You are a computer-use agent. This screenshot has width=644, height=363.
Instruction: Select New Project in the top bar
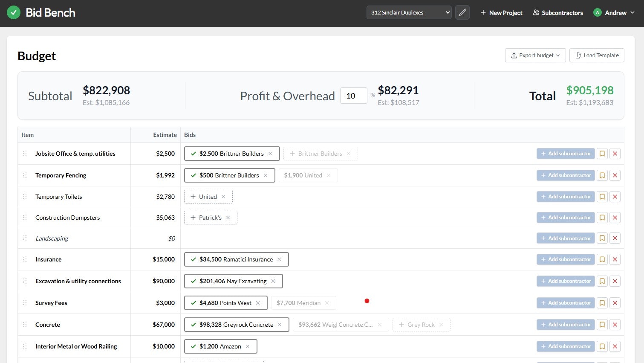tap(501, 12)
